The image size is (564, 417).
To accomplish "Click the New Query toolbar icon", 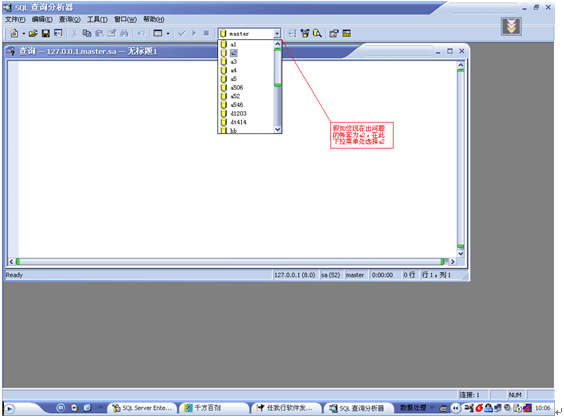I will (14, 33).
